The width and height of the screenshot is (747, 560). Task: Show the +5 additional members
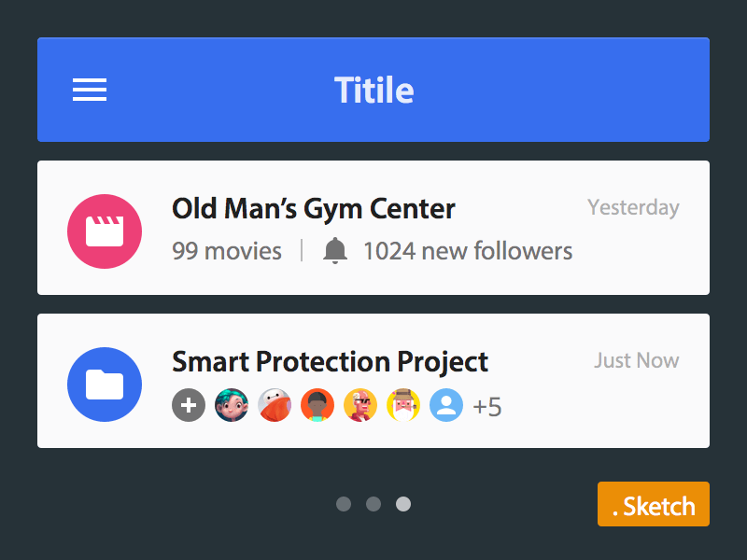point(486,407)
